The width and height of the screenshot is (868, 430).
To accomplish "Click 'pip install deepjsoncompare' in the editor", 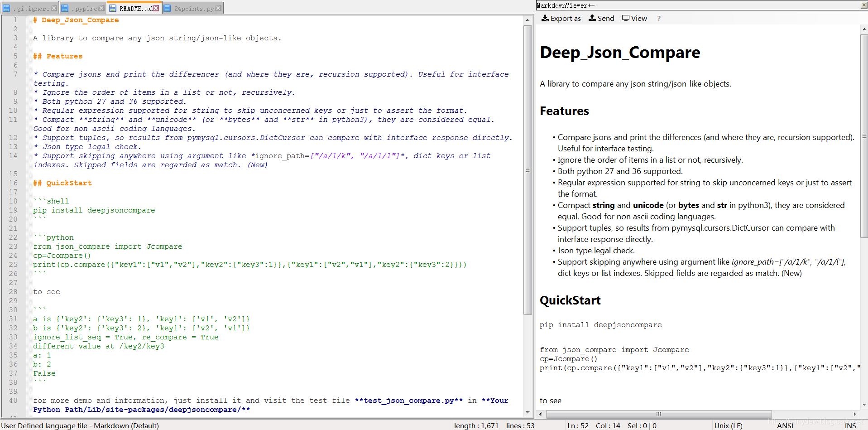I will coord(94,210).
